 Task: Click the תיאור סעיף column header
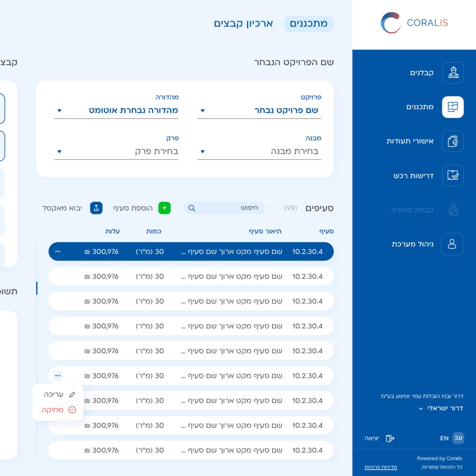click(x=265, y=232)
